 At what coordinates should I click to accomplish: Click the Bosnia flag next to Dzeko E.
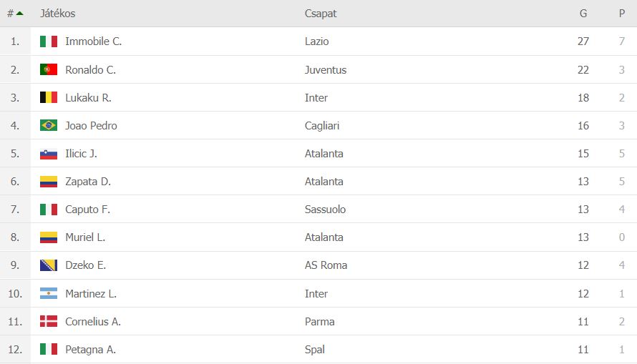coord(49,265)
